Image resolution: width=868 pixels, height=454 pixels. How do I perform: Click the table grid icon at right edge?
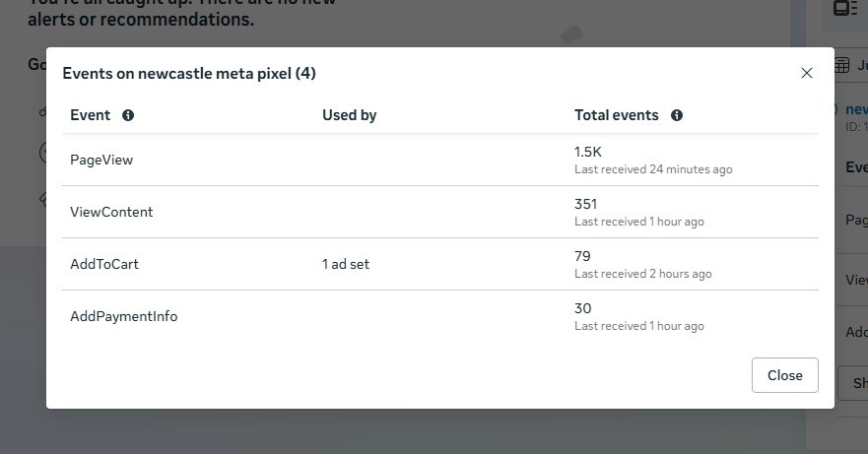(842, 65)
